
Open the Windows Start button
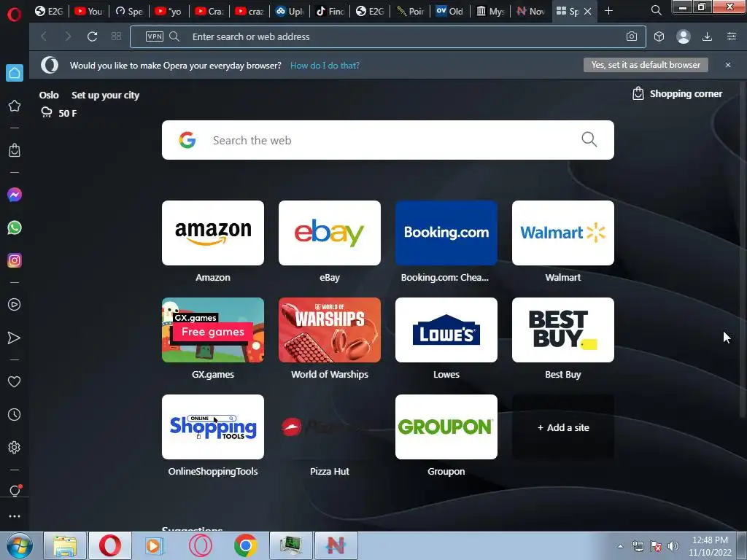(19, 545)
